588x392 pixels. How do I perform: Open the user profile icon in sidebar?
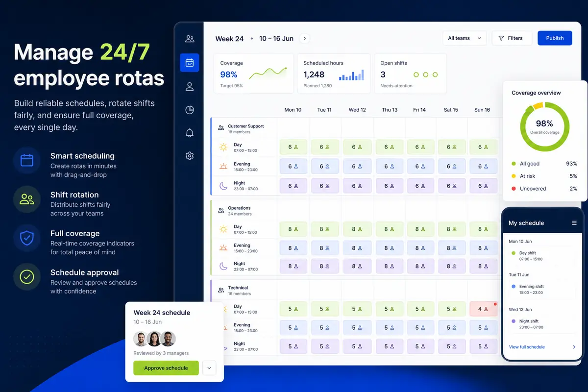click(x=190, y=87)
